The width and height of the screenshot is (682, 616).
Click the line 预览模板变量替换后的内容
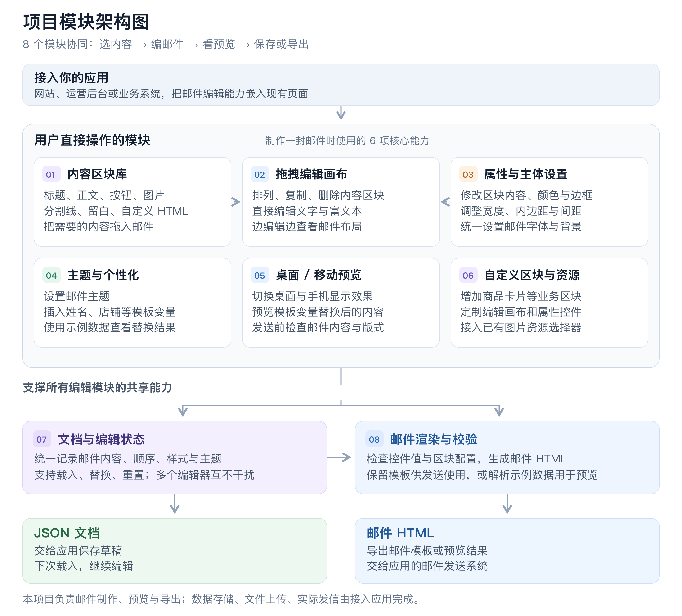click(x=318, y=312)
